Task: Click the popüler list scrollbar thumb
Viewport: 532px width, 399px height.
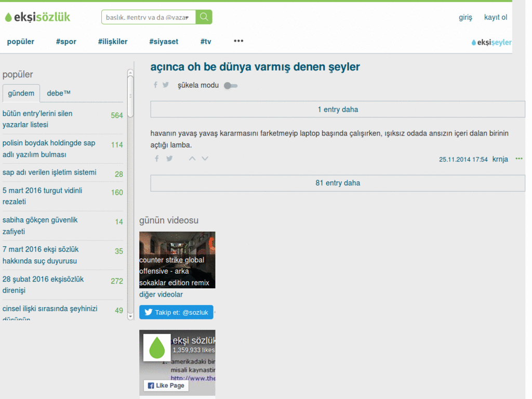Action: [130, 96]
